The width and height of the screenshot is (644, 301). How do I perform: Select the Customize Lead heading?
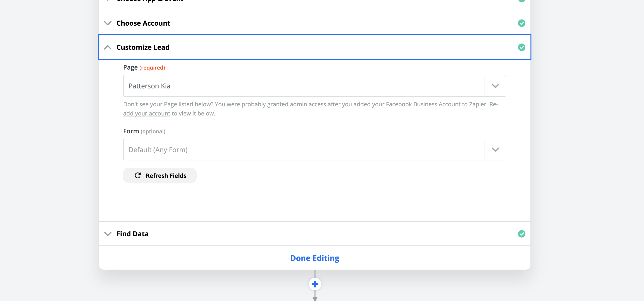point(143,47)
